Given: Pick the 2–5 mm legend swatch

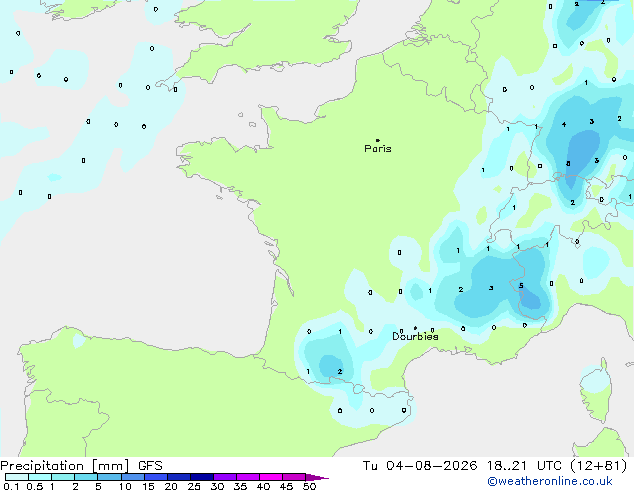Looking at the screenshot, I should pos(86,477).
